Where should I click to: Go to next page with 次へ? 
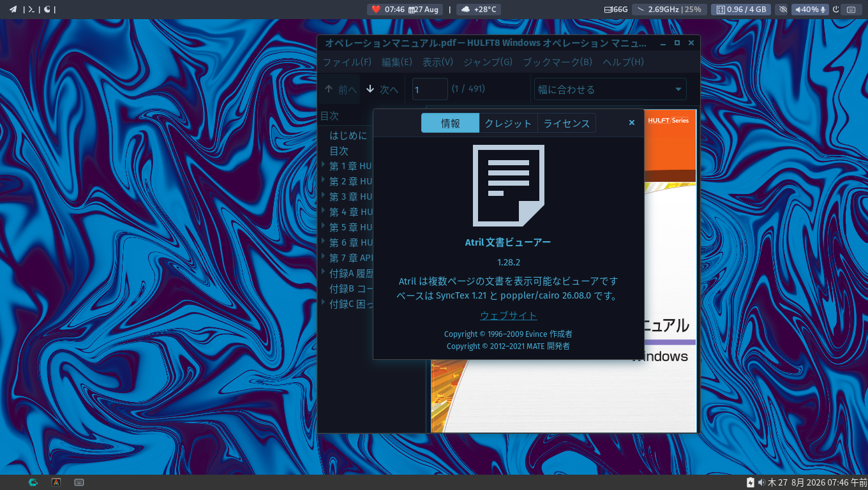[382, 89]
